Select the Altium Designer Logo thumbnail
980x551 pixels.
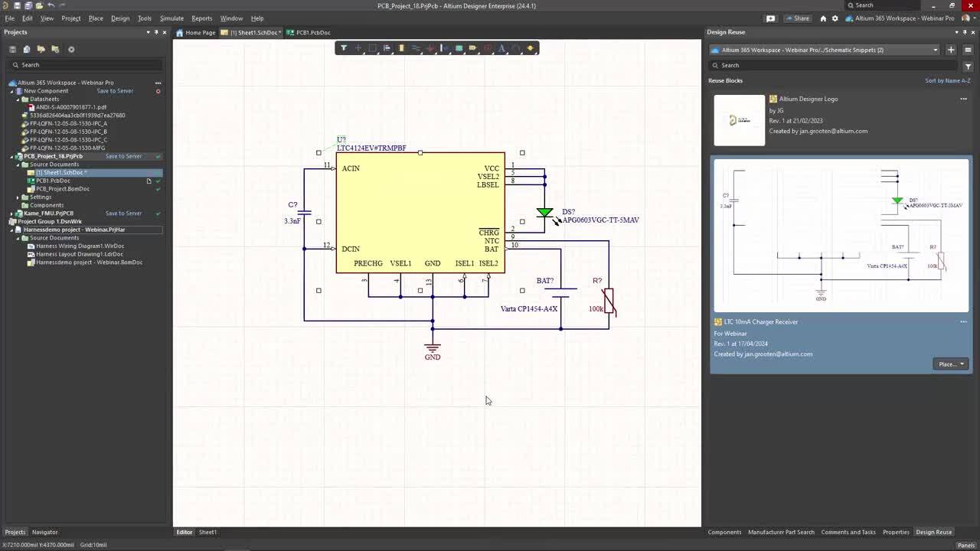(x=740, y=120)
